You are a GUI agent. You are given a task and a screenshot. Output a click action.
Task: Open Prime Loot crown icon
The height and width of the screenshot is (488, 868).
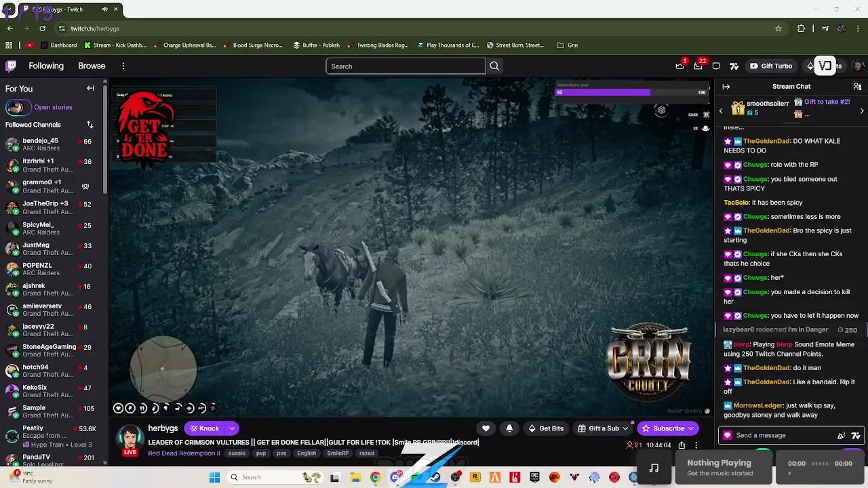(679, 66)
